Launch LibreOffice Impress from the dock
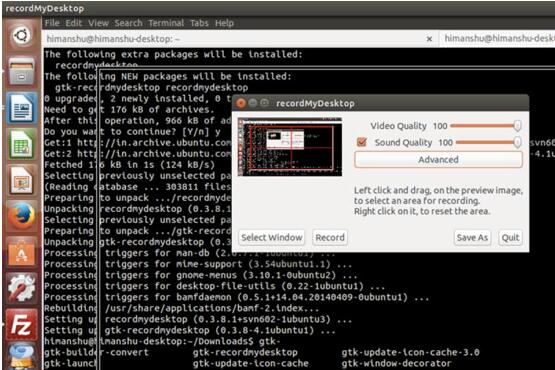The width and height of the screenshot is (555, 370). coord(22,181)
